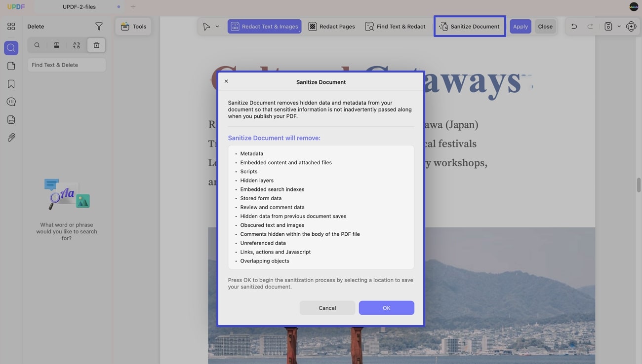The height and width of the screenshot is (364, 642).
Task: Click the search illustration in the Delete panel
Action: pyautogui.click(x=67, y=194)
